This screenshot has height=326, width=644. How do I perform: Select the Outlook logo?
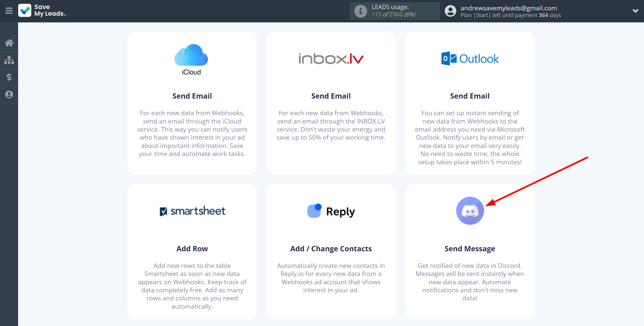tap(470, 59)
